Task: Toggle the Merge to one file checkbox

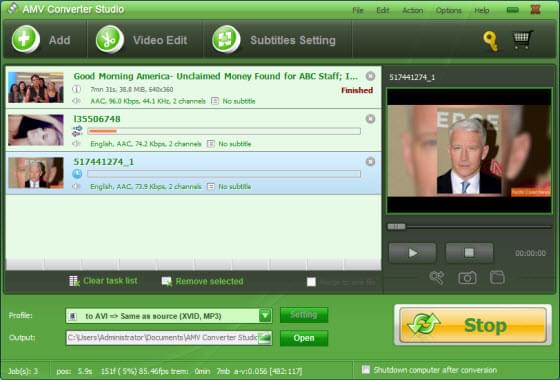Action: pyautogui.click(x=311, y=282)
